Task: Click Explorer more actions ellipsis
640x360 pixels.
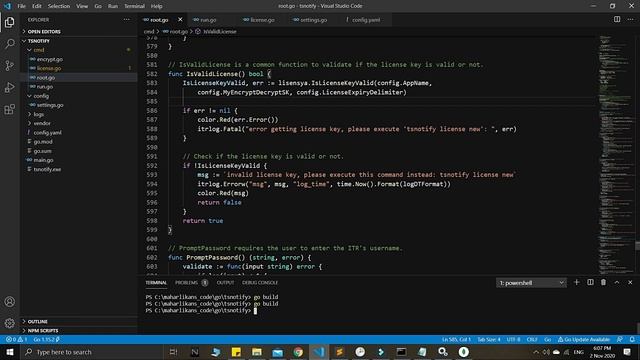Action: [x=127, y=20]
